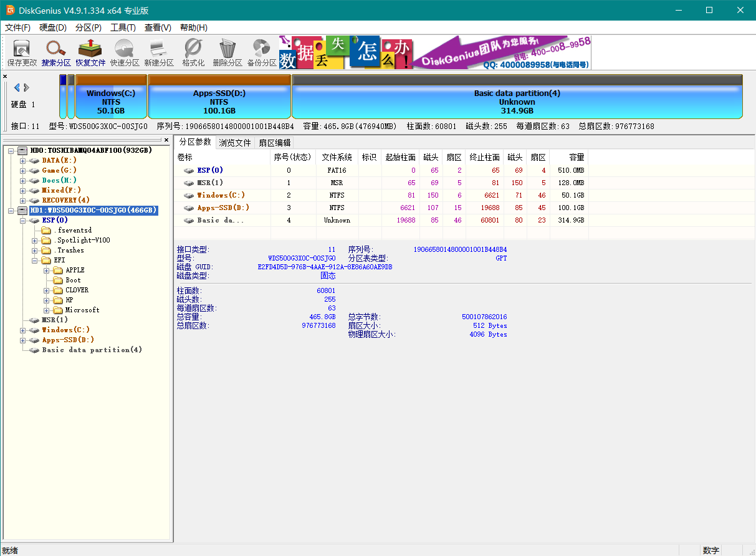Select Windows(C:) row in partition table

[381, 195]
